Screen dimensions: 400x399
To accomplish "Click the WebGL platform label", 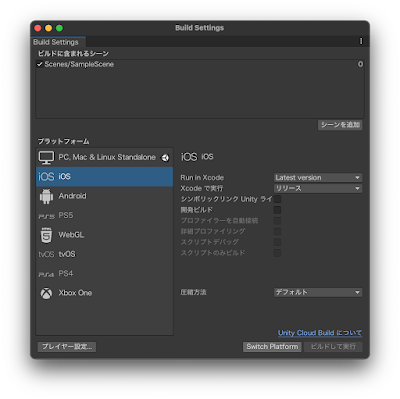I will tap(71, 235).
